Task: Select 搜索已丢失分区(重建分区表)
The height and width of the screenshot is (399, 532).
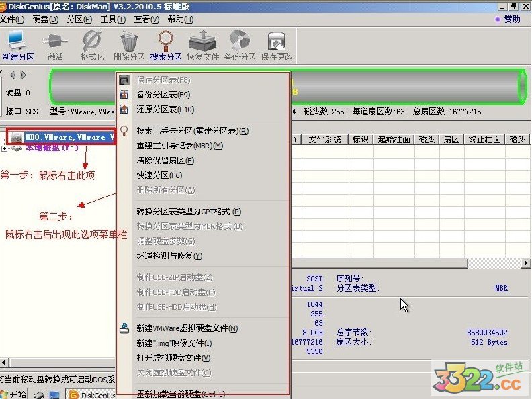Action: click(x=204, y=131)
